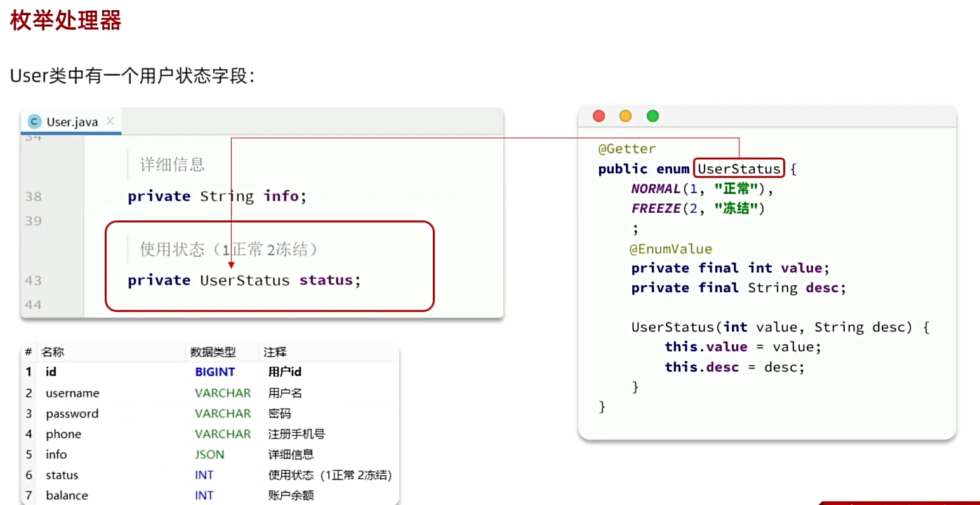Select the info column row
This screenshot has width=980, height=505.
pyautogui.click(x=209, y=454)
